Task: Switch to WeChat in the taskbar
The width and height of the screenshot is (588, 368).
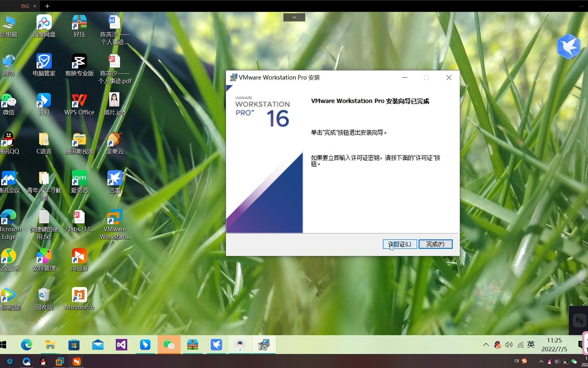Action: click(169, 345)
